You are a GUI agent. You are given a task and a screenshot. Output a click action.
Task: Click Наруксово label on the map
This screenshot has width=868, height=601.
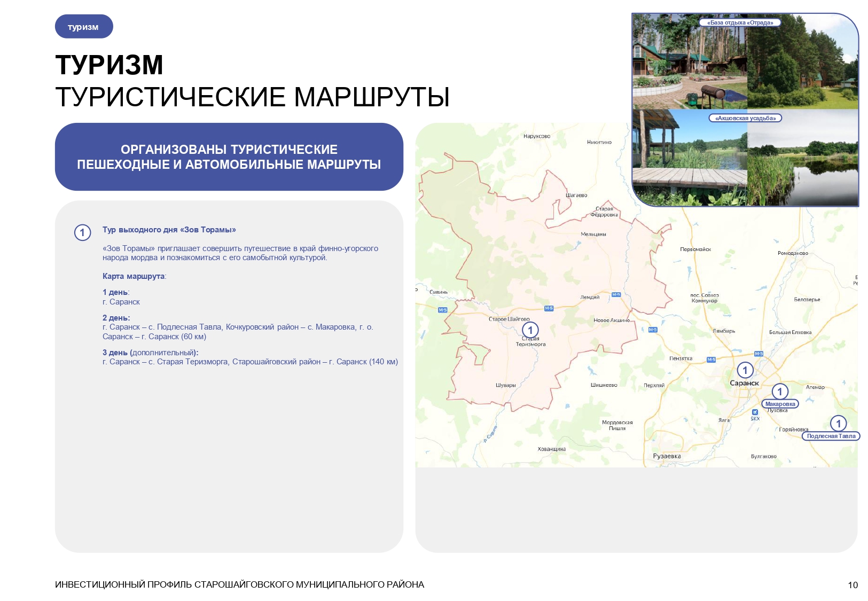click(x=537, y=136)
